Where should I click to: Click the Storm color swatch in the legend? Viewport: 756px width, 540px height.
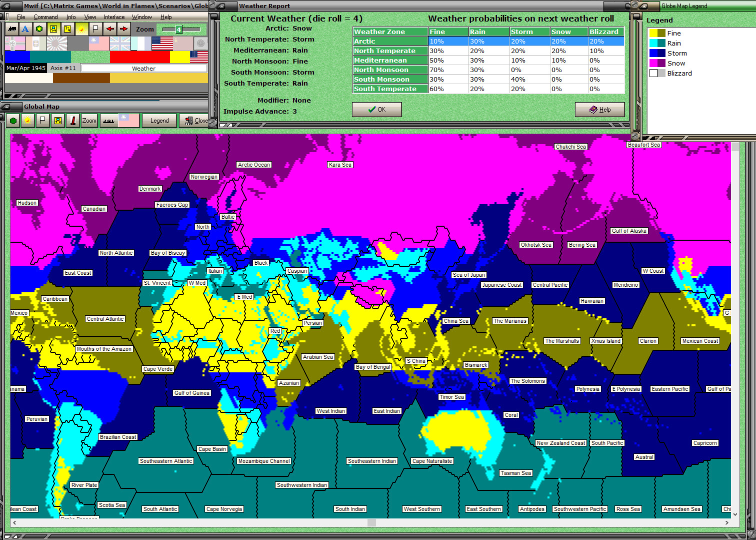(x=657, y=53)
